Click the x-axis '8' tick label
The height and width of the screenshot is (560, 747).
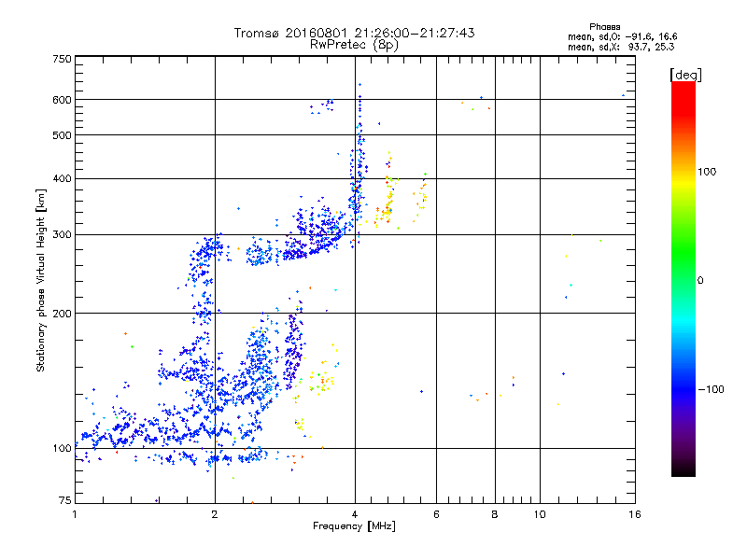click(495, 514)
